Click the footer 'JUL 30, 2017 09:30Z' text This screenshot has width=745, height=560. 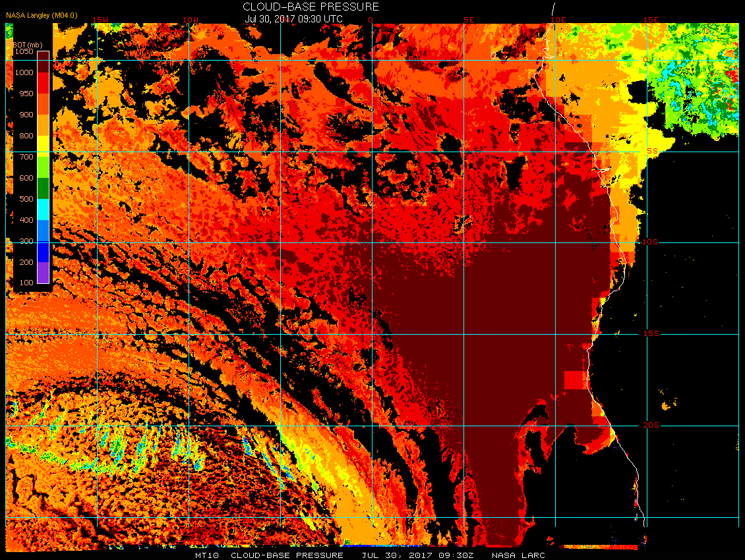click(x=418, y=555)
